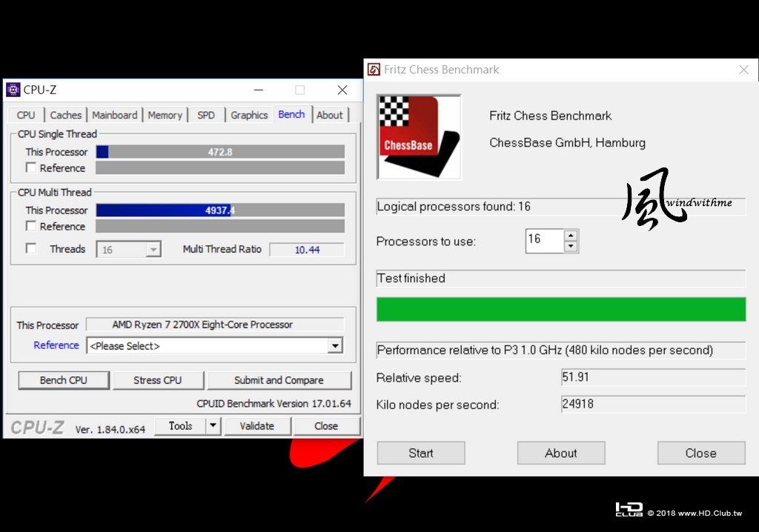This screenshot has height=532, width=759.
Task: Open the About tab in CPU-Z
Action: pos(330,115)
